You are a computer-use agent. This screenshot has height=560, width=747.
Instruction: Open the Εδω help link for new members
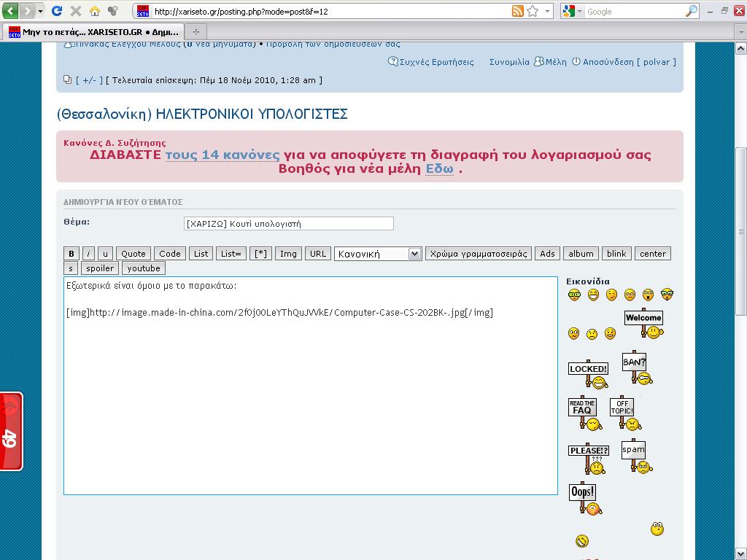[x=439, y=169]
